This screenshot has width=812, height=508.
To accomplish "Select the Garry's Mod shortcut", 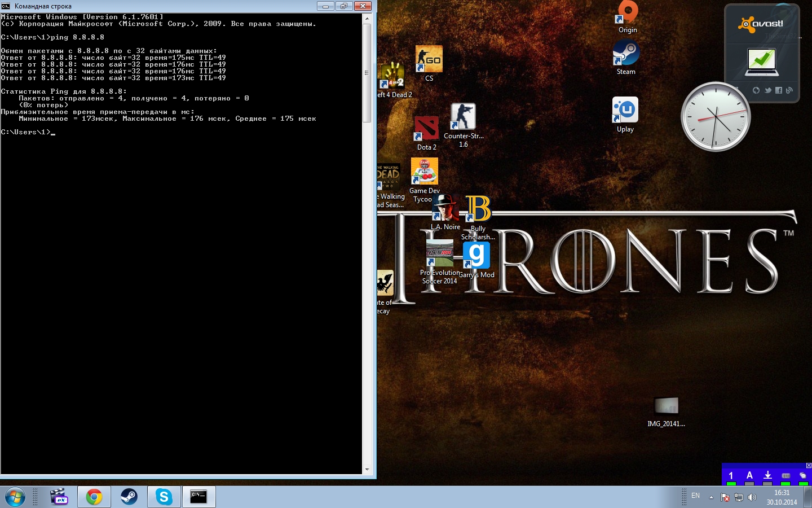I will click(x=476, y=260).
